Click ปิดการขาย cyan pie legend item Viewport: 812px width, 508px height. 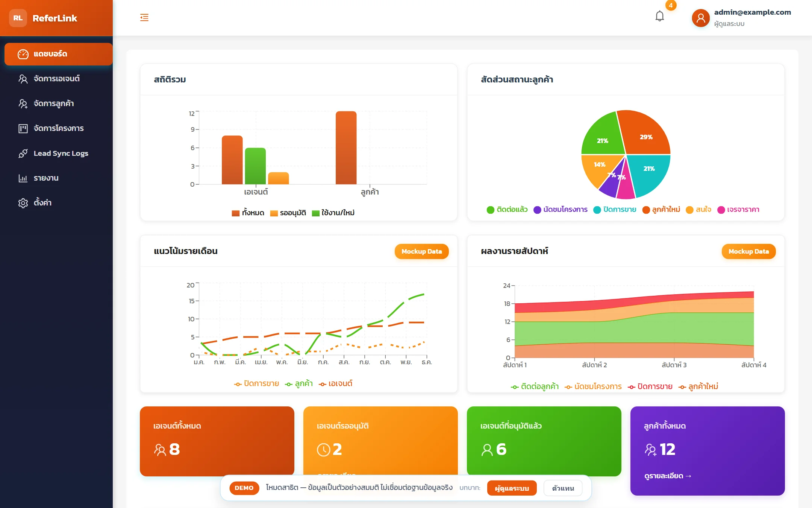tap(615, 210)
